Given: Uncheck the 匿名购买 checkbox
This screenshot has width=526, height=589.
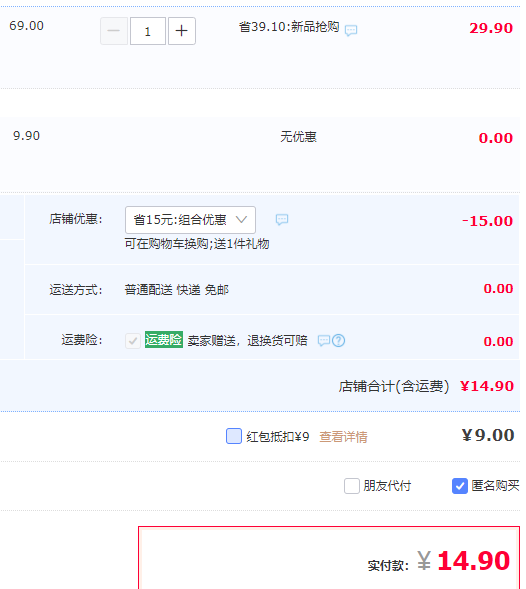Looking at the screenshot, I should 459,486.
